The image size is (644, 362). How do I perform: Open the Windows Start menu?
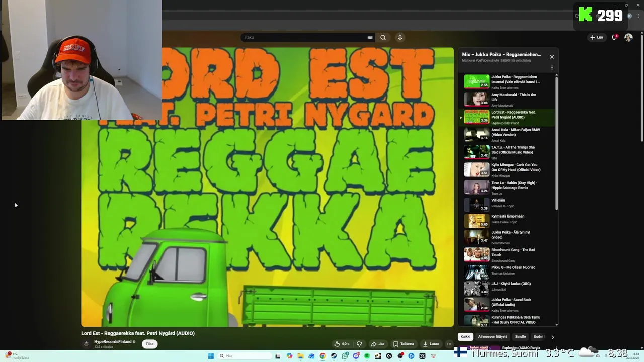pos(211,356)
